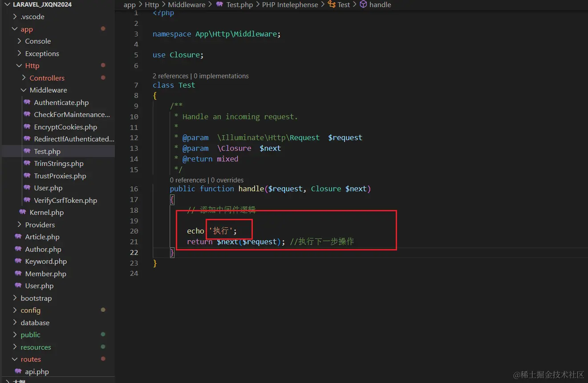This screenshot has height=383, width=588.
Task: Collapse the app folder chevron
Action: [x=15, y=29]
